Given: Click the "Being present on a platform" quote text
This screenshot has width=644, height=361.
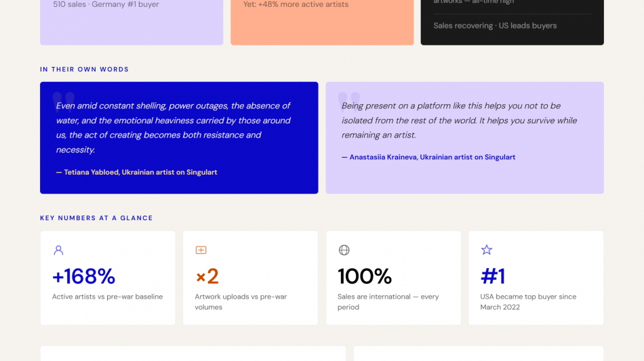Looking at the screenshot, I should [459, 120].
